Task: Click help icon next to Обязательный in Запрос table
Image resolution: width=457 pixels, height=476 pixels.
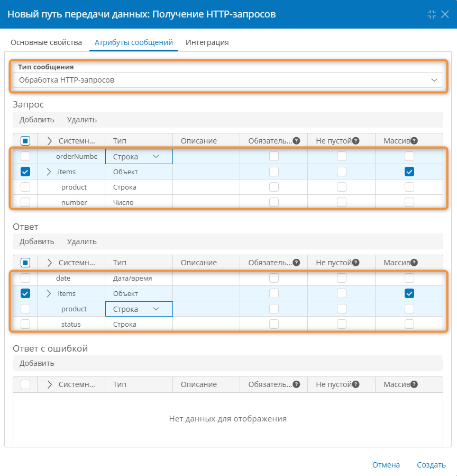Action: pos(297,141)
